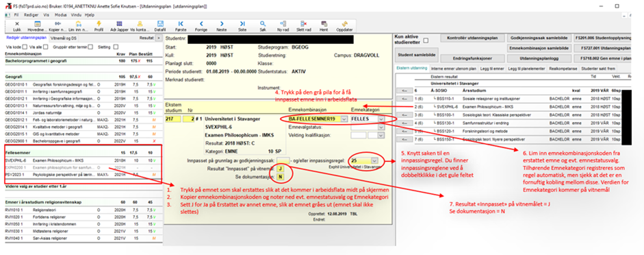Open the Hjelp menu

(90, 14)
